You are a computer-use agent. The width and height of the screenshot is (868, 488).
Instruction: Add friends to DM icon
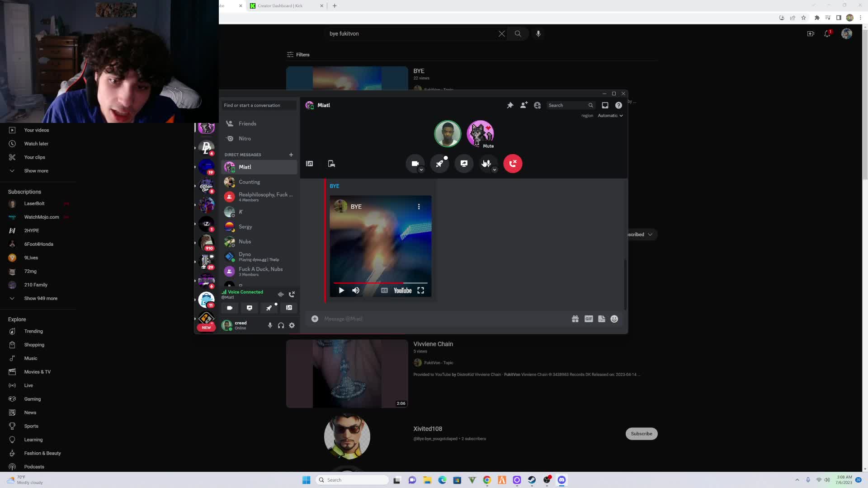click(524, 105)
